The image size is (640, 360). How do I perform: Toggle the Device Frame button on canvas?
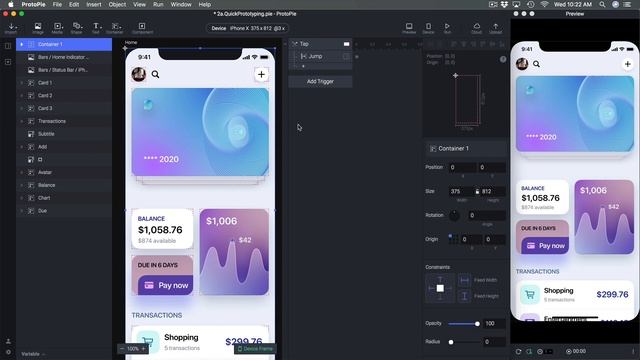pos(255,349)
